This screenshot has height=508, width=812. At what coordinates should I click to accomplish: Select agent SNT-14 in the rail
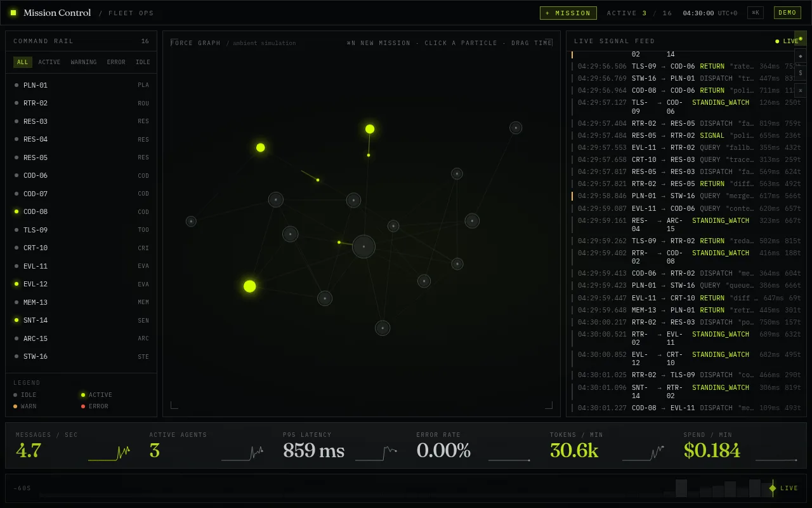(x=81, y=320)
